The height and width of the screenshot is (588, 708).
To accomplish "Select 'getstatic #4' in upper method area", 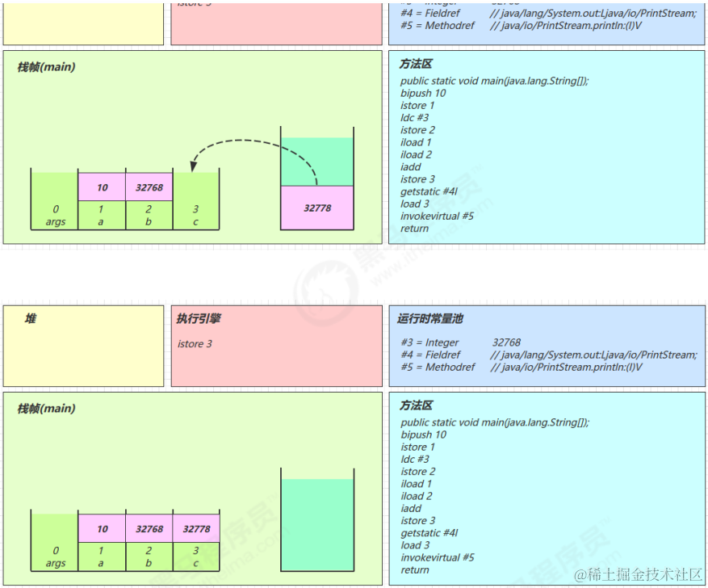I will [429, 191].
